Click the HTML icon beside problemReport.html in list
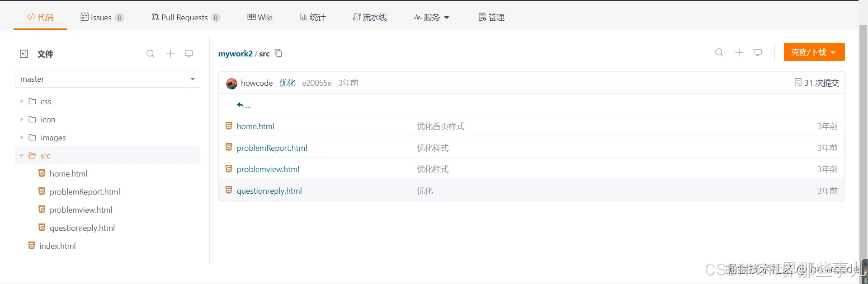Image resolution: width=868 pixels, height=284 pixels. [229, 147]
